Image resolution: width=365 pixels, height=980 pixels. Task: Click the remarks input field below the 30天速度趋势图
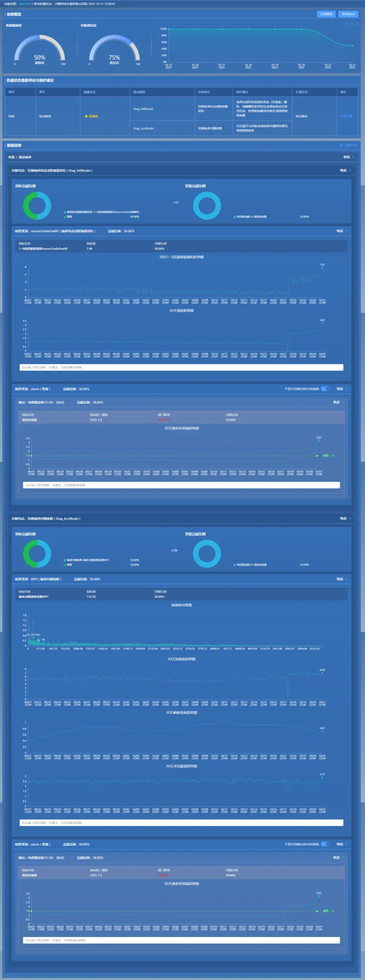click(182, 368)
